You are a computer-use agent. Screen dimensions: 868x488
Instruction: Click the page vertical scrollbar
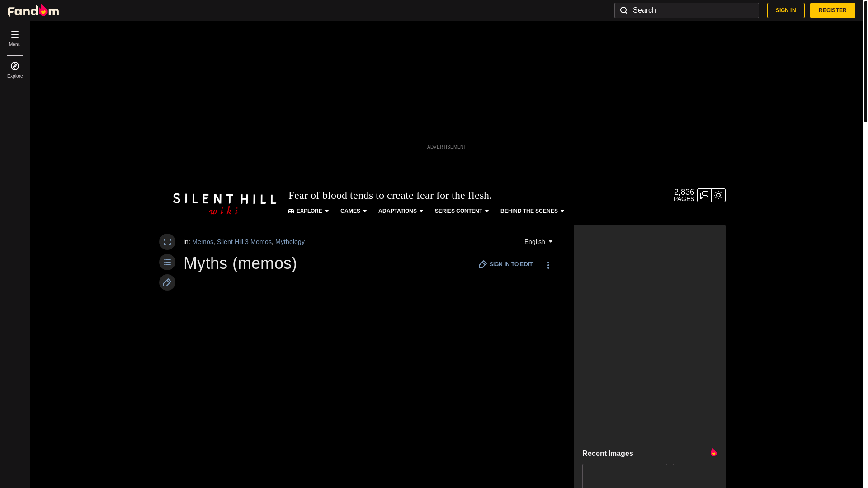pyautogui.click(x=865, y=61)
